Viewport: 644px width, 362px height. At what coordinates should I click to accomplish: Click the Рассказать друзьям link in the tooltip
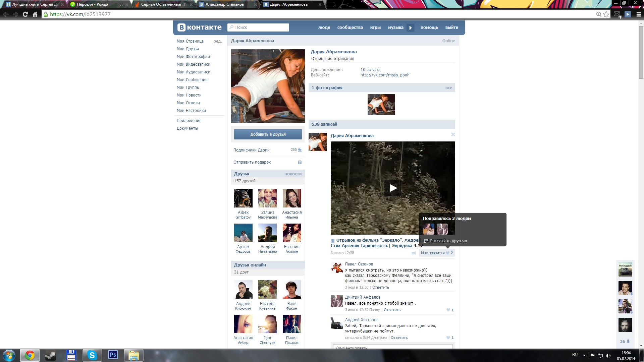(448, 241)
